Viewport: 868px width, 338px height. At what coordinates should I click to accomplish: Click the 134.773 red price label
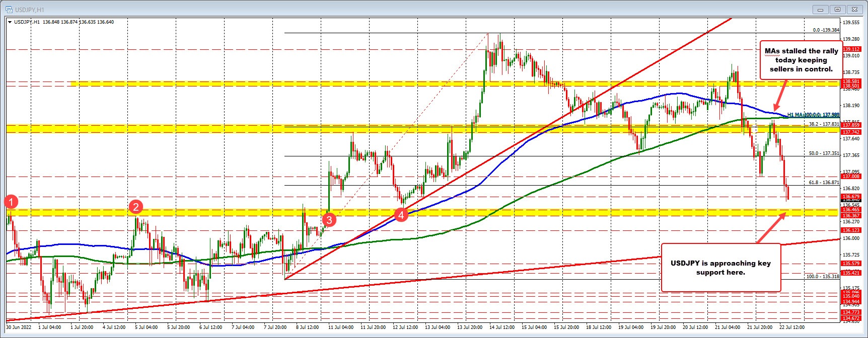(x=852, y=312)
